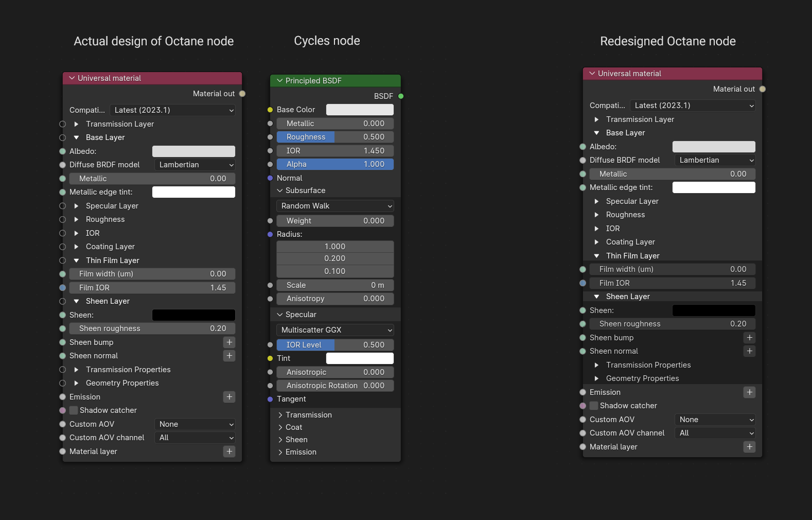Click the plus beside Material layer, redesigned node
The image size is (812, 520).
(750, 447)
